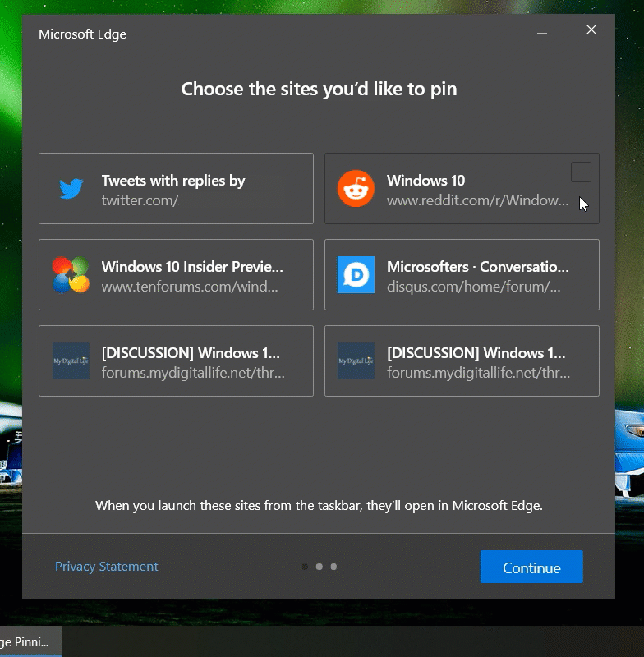Click the blue Disqus speech bubble icon

356,275
